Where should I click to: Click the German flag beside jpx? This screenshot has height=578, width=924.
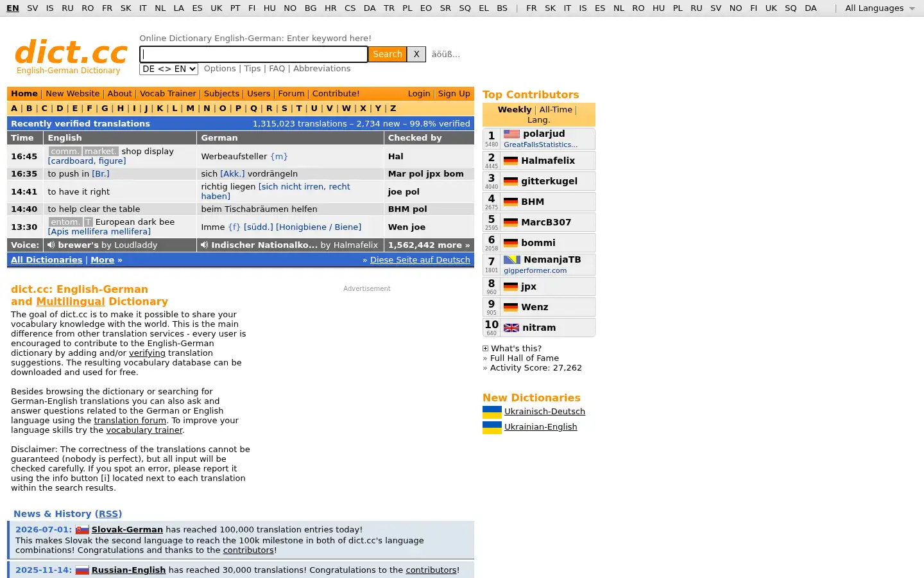tap(511, 286)
